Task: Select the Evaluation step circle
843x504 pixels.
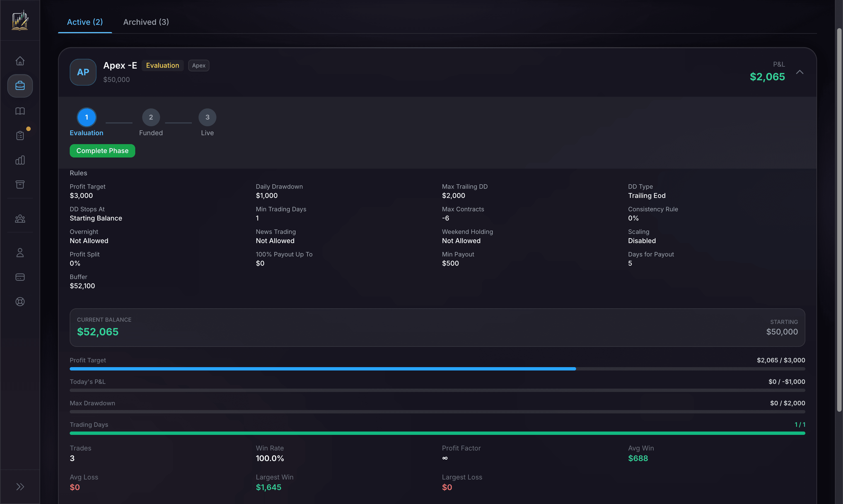Action: click(86, 117)
